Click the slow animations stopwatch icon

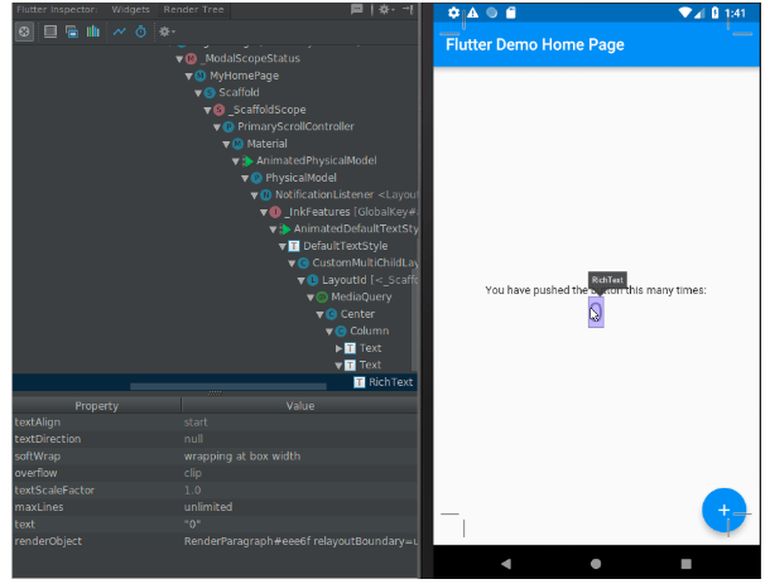coord(140,32)
